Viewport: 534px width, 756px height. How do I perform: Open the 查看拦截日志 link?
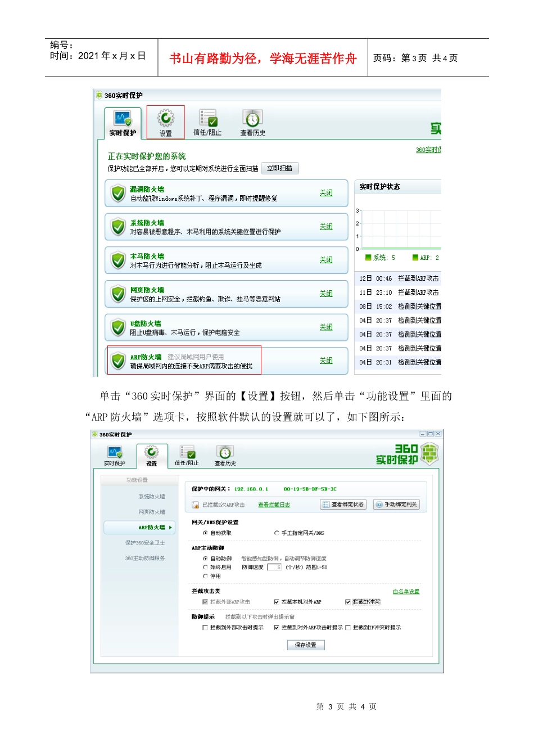pos(274,505)
